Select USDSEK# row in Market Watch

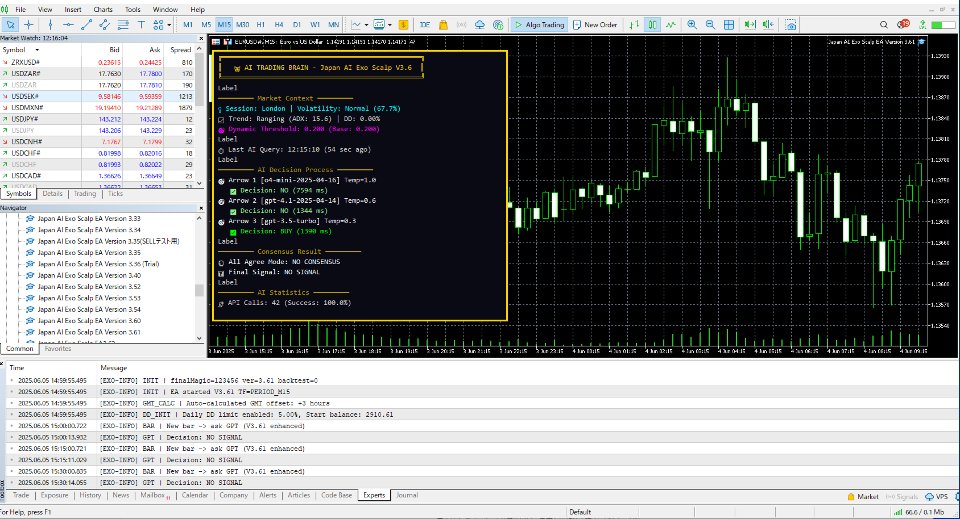point(97,96)
